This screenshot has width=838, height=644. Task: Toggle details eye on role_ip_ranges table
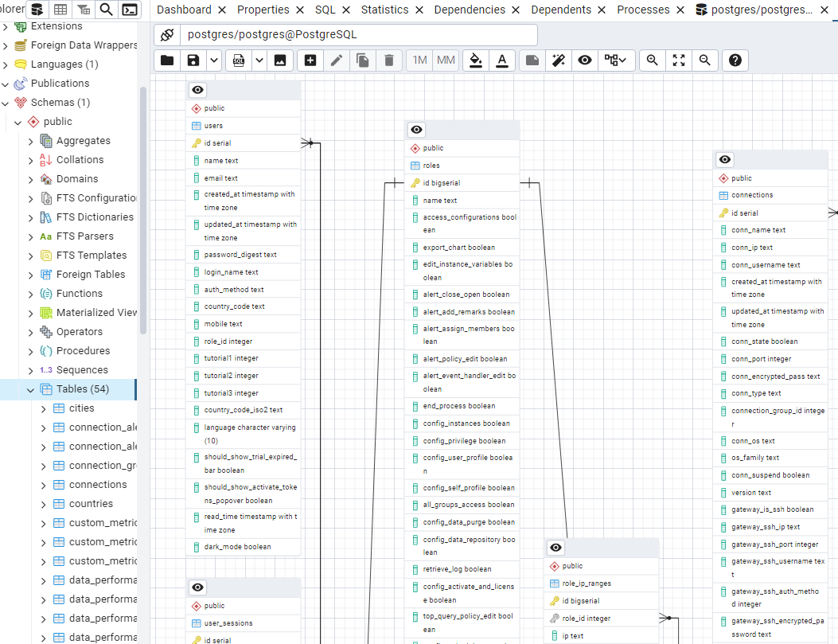[x=555, y=548]
